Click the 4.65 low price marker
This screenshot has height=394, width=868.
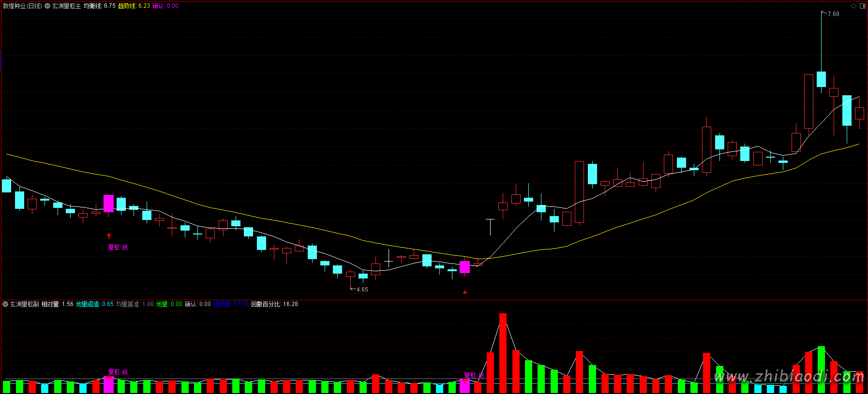tap(362, 290)
